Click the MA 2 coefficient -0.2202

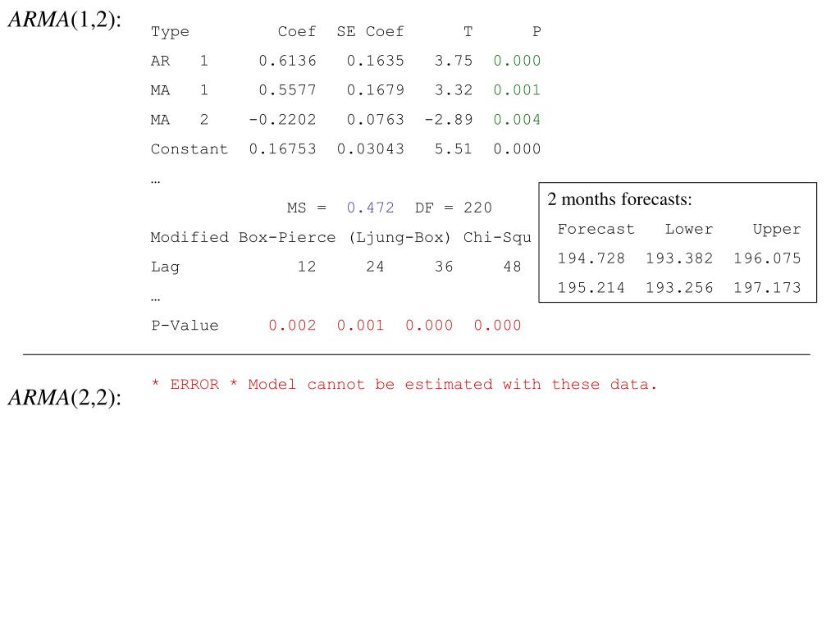282,120
